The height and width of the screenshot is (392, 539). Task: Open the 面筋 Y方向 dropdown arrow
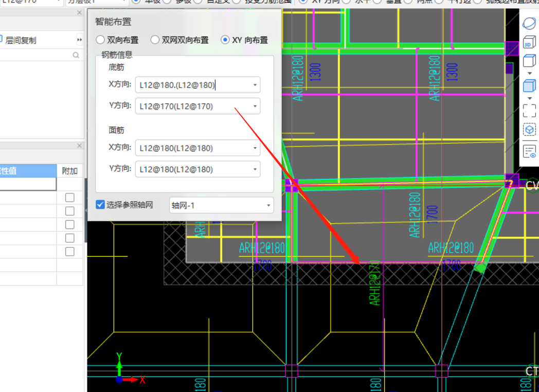point(255,170)
